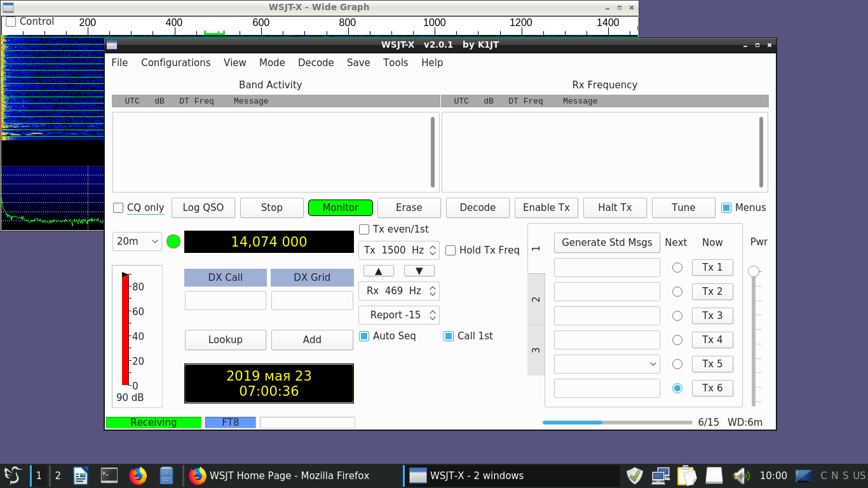Open the File menu
The image size is (868, 488).
[119, 63]
